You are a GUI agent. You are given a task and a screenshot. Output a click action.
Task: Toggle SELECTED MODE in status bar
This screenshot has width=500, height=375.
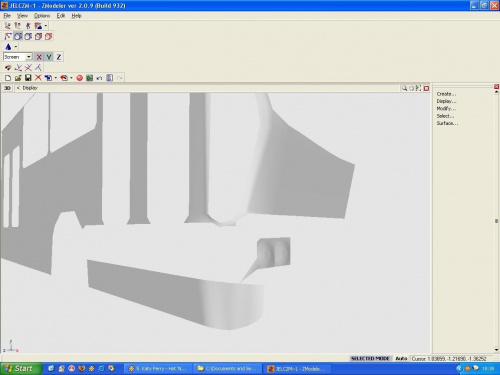370,358
